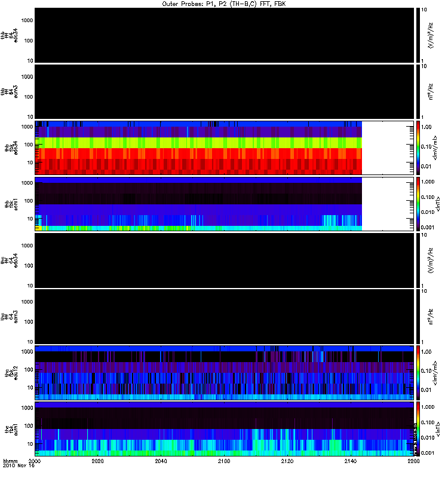Click the rainbow colorbar beside the thb fbk edc34 panel
Screen dimensions: 448x478
pyautogui.click(x=418, y=148)
